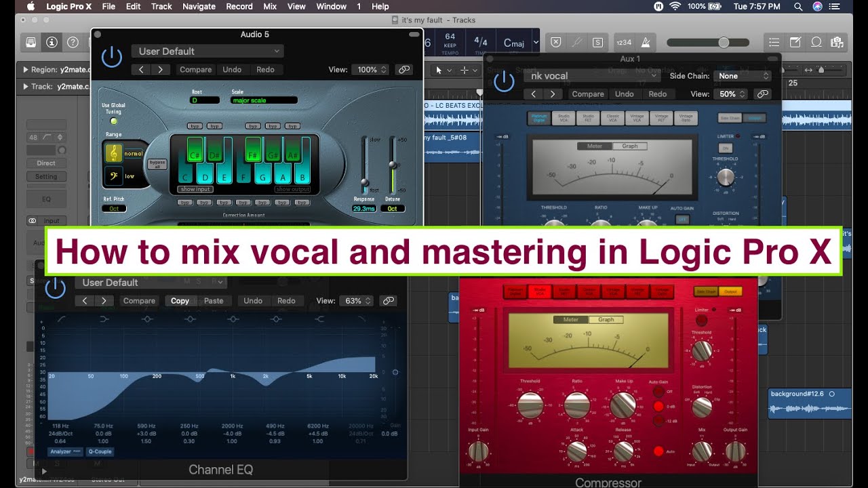Click the show input button
The height and width of the screenshot is (488, 868).
point(195,189)
